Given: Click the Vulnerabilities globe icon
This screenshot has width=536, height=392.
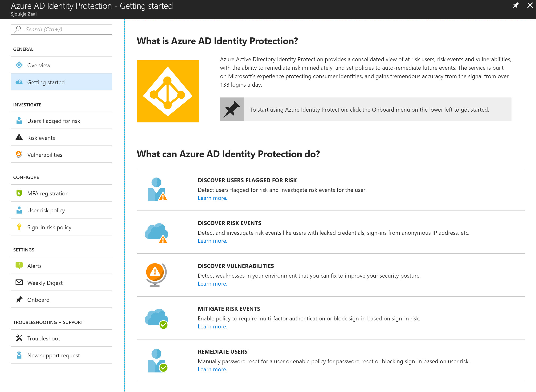Looking at the screenshot, I should tap(19, 154).
